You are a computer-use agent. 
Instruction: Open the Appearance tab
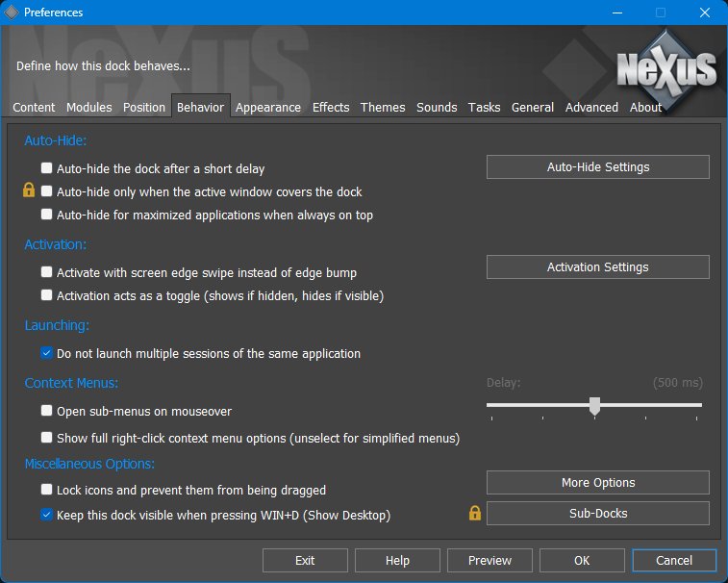pyautogui.click(x=268, y=108)
